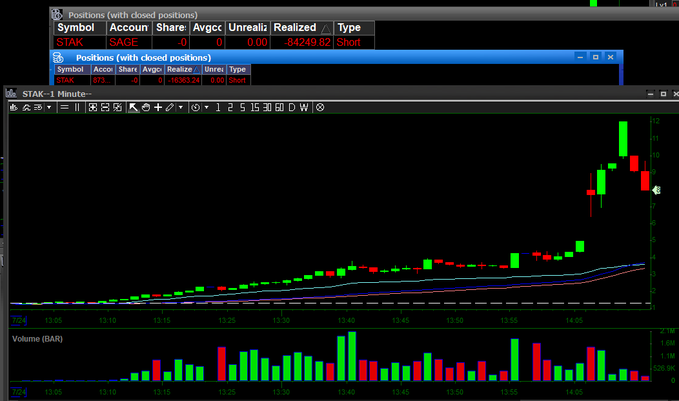Click the price marker arrow on chart axis
679x401 pixels.
click(656, 190)
